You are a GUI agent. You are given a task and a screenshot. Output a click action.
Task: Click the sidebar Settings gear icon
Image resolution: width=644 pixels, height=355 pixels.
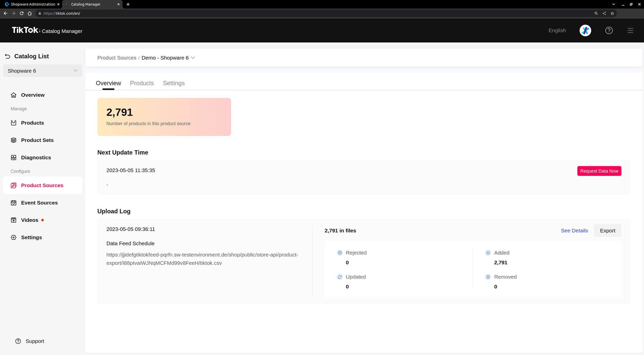click(14, 237)
